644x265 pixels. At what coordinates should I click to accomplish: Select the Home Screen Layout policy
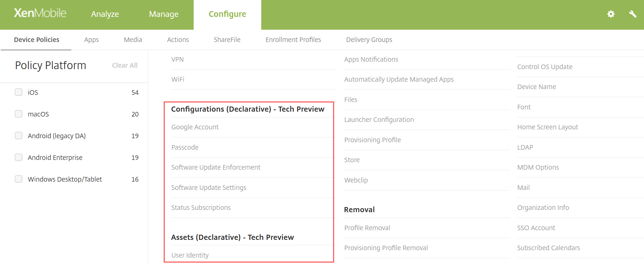tap(548, 127)
